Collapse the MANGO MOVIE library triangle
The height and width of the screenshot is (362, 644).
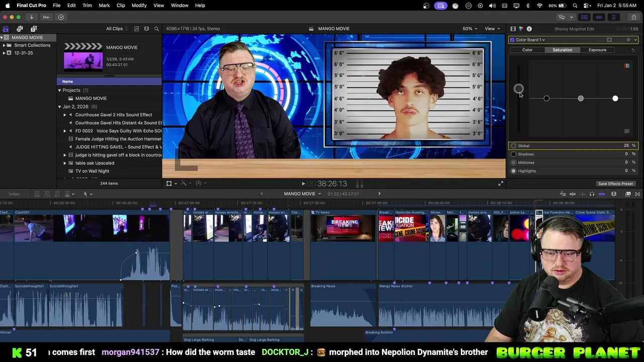pos(2,38)
